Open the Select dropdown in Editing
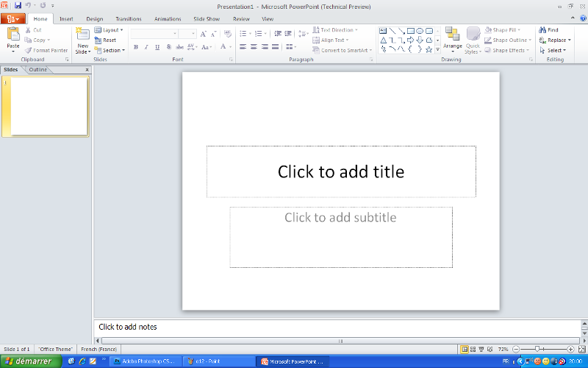Viewport: 588px width, 368px height. (553, 50)
